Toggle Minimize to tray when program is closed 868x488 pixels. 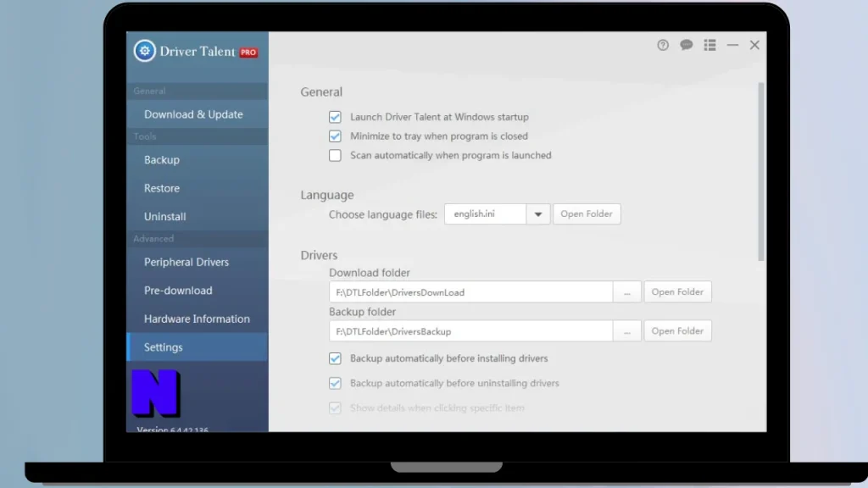[335, 136]
